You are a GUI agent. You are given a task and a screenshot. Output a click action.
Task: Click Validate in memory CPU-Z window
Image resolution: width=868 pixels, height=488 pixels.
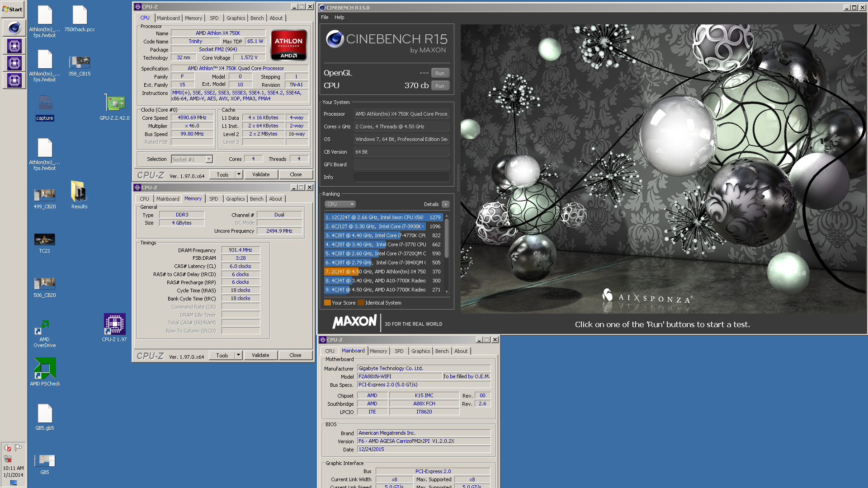260,355
